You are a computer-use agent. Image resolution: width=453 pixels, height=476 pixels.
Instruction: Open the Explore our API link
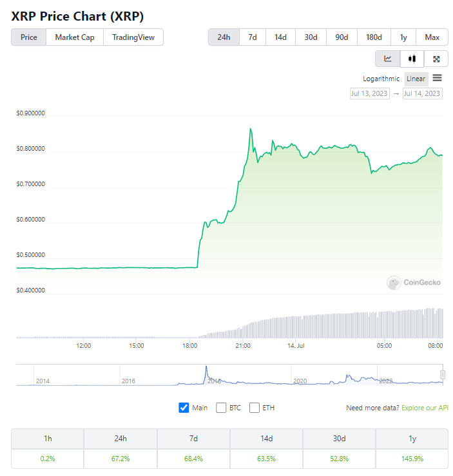pyautogui.click(x=425, y=408)
